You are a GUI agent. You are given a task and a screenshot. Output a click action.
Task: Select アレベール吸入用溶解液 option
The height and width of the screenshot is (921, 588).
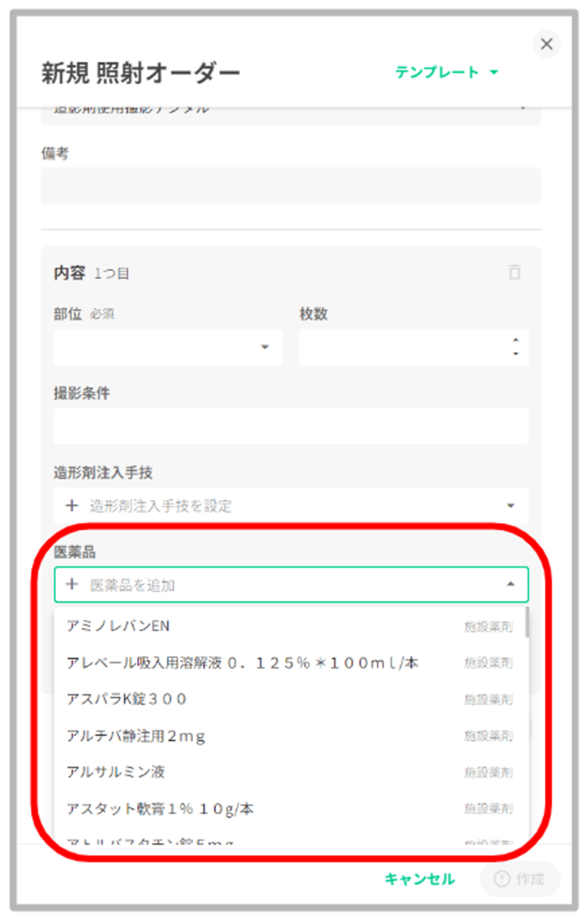tap(242, 663)
